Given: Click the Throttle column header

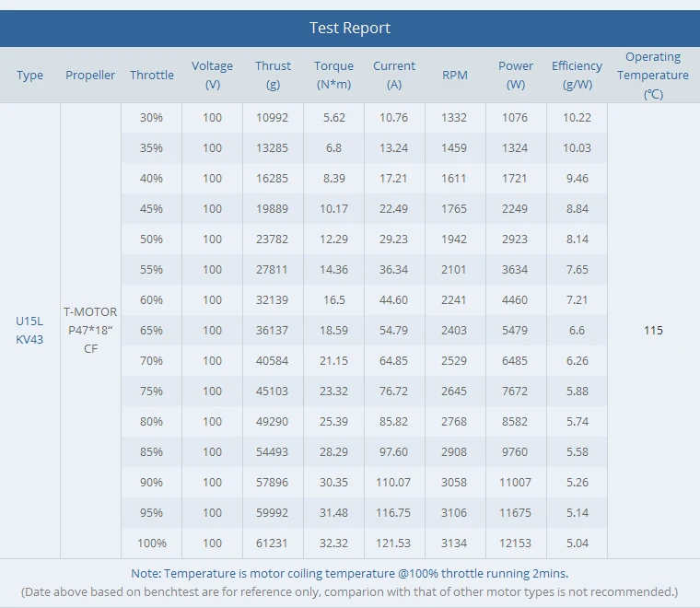Looking at the screenshot, I should (x=152, y=75).
